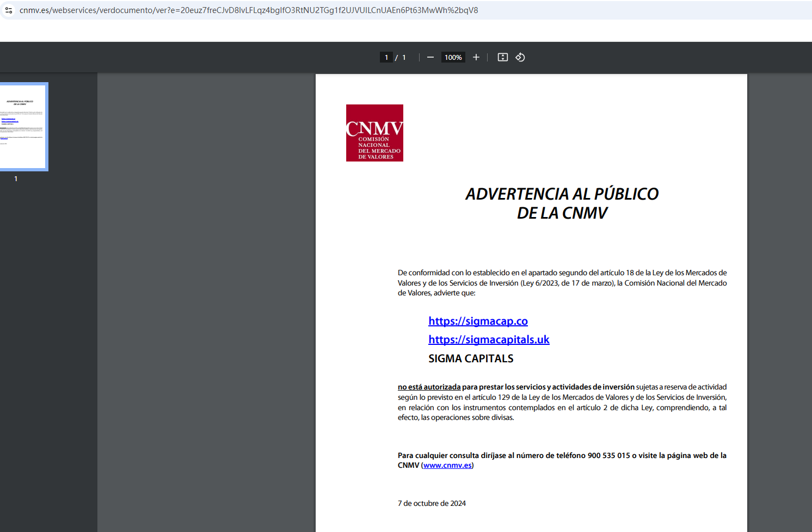Viewport: 812px width, 532px height.
Task: Click the date 7 de octubre de 2024
Action: tap(432, 503)
